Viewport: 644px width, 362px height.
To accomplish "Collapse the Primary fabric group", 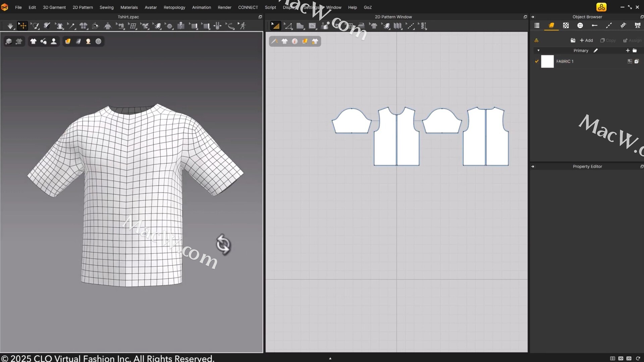I will coord(538,51).
